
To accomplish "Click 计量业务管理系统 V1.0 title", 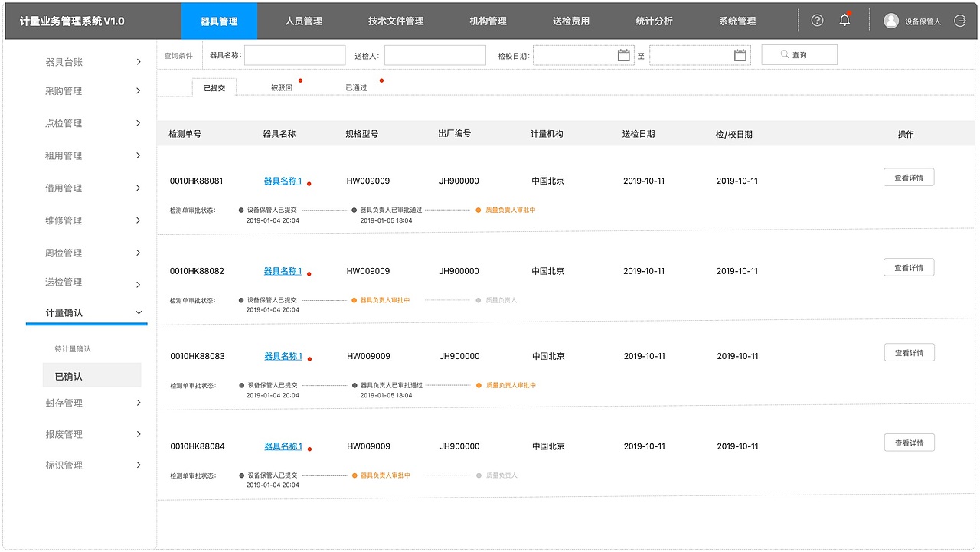I will pyautogui.click(x=72, y=21).
